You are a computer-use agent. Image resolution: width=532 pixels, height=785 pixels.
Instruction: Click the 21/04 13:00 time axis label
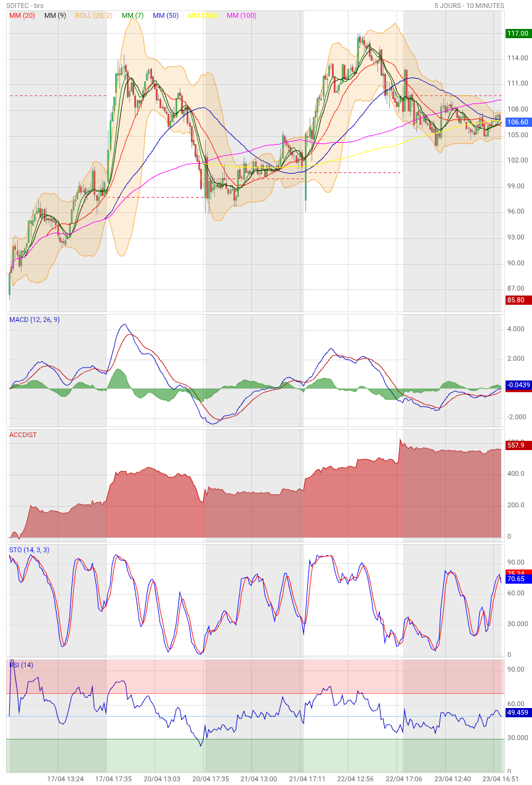click(x=259, y=779)
